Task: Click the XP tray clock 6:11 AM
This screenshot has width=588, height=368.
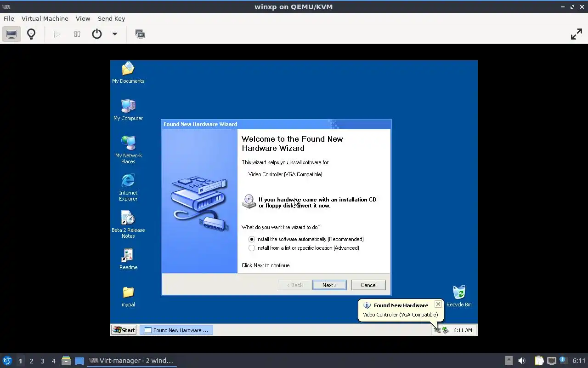Action: point(463,330)
